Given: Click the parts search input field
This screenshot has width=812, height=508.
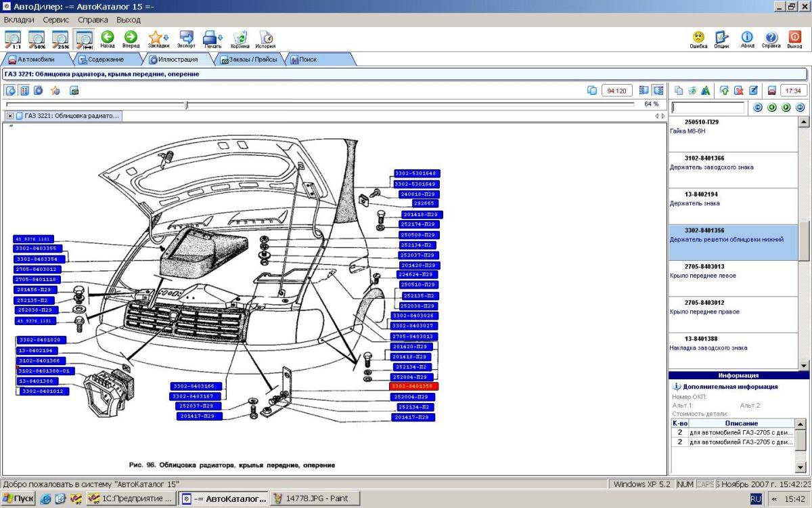Looking at the screenshot, I should tap(708, 107).
